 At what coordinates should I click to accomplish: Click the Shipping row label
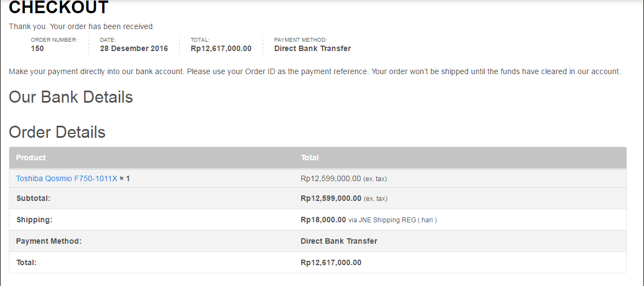pyautogui.click(x=34, y=220)
